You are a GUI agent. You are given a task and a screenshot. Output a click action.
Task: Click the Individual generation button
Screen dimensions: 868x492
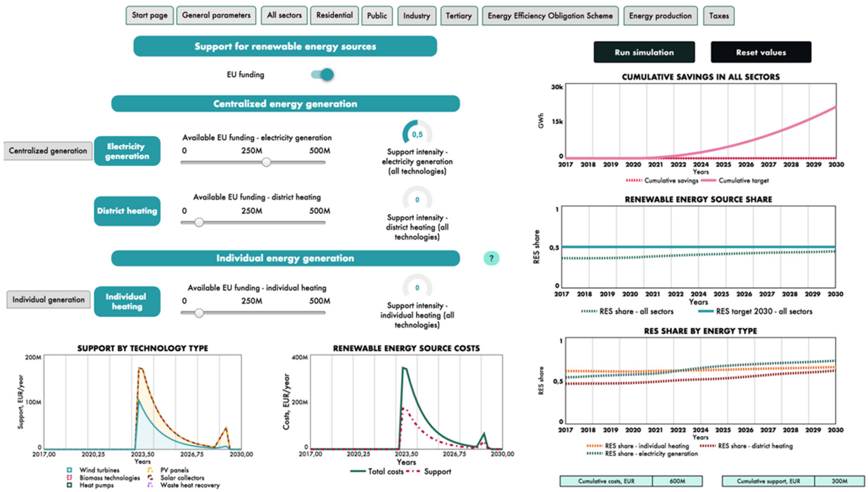[x=48, y=300]
